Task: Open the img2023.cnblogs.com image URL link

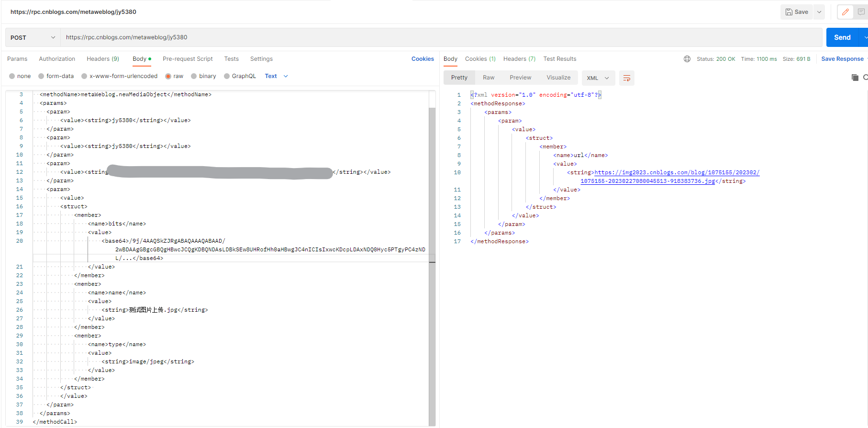Action: (670, 177)
